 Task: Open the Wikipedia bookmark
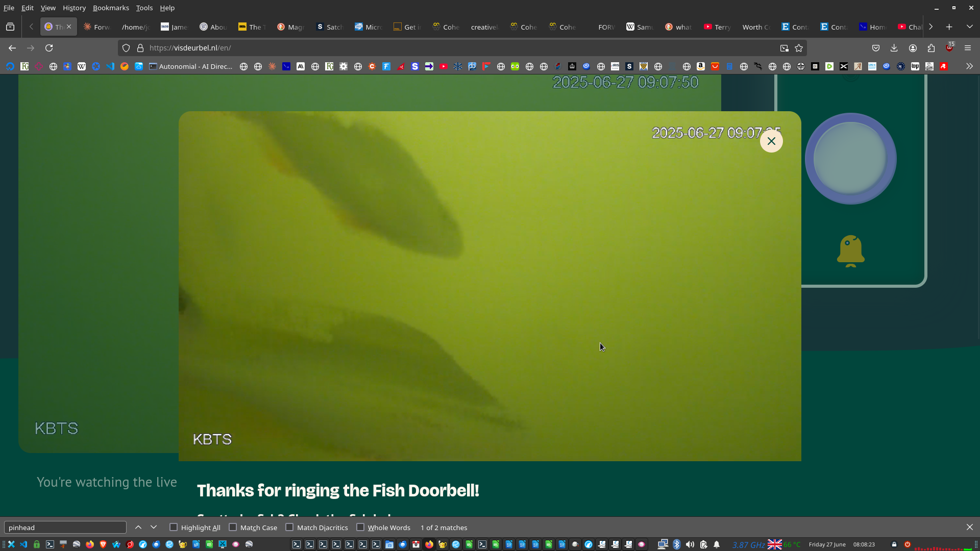(82, 66)
